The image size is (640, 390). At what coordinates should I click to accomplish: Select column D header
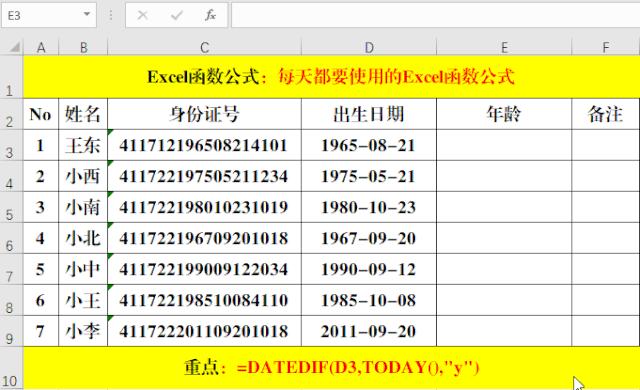coord(369,48)
